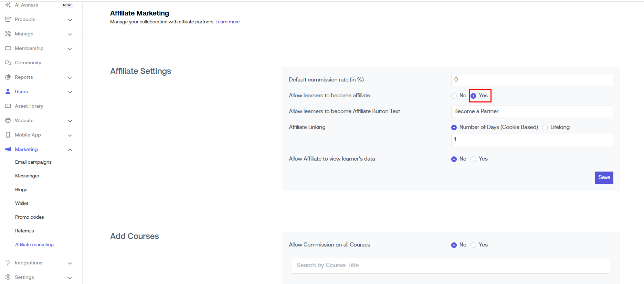Click the Community chat bubbles icon
Viewport: 644px width, 284px height.
(8, 63)
